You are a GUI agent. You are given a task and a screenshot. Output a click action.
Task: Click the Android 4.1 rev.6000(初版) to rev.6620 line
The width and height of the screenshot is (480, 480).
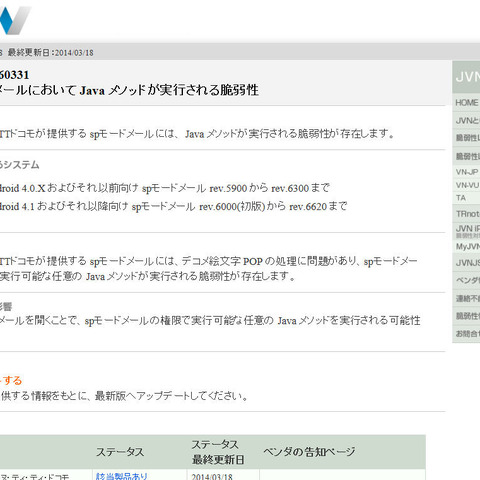[x=173, y=206]
